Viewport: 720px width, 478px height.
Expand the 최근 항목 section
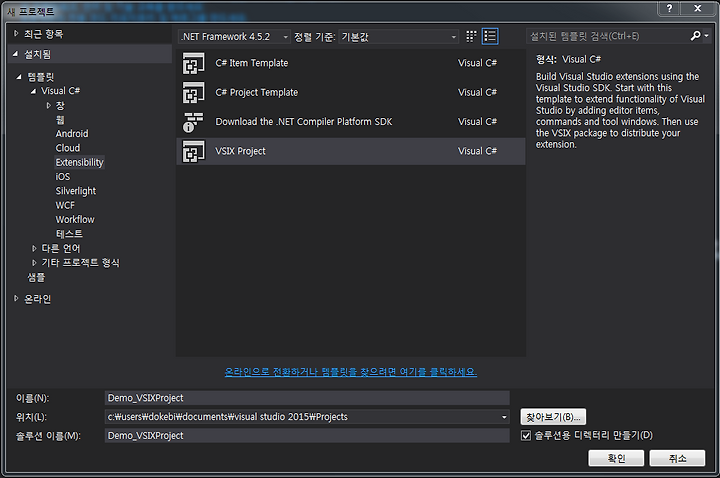coord(16,34)
